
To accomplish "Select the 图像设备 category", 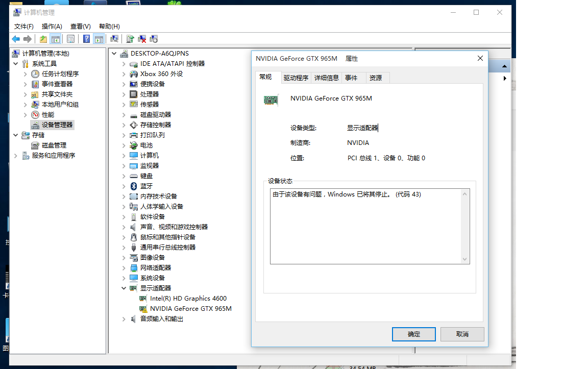I will (x=152, y=258).
